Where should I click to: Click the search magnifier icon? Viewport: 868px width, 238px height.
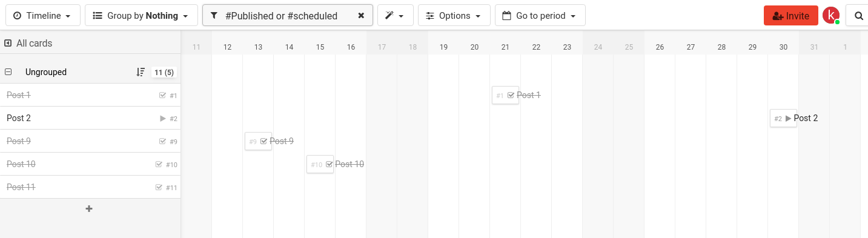[858, 16]
